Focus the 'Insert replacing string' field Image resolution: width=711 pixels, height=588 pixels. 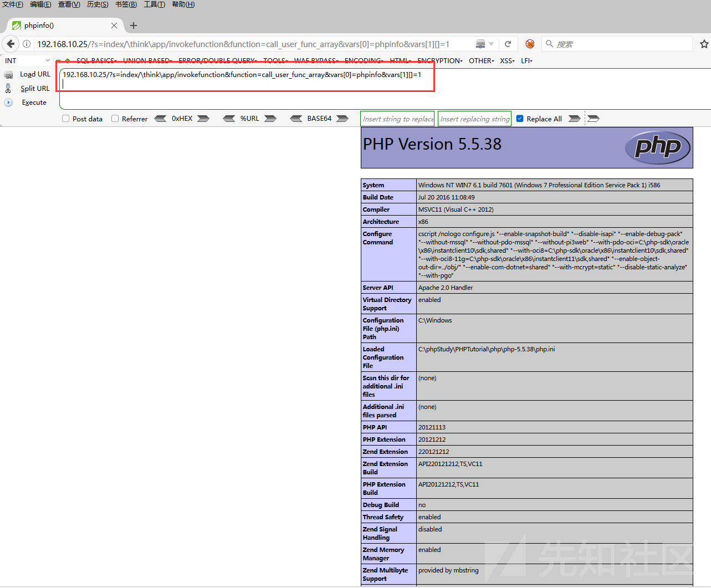click(475, 119)
